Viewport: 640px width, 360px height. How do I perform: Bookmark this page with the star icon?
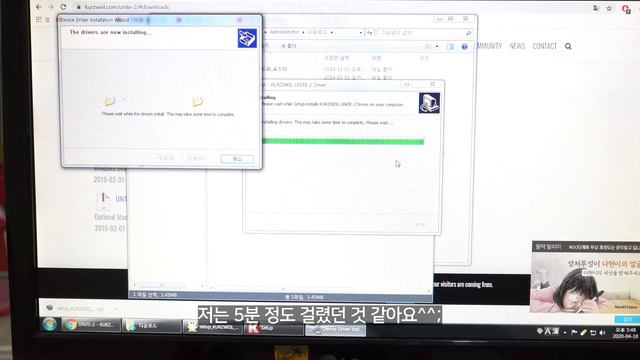tap(609, 8)
